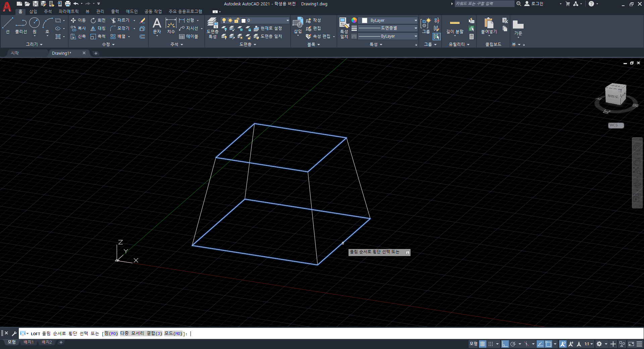Click the Erase tool icon

pos(142,20)
